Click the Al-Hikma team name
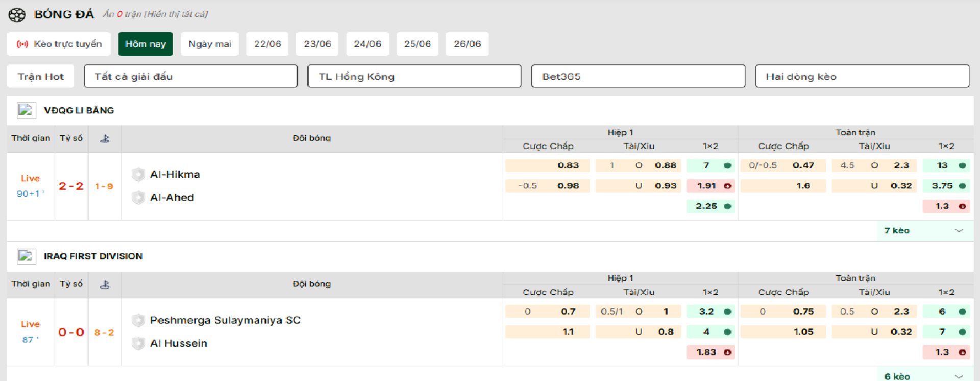980x381 pixels. pos(175,175)
